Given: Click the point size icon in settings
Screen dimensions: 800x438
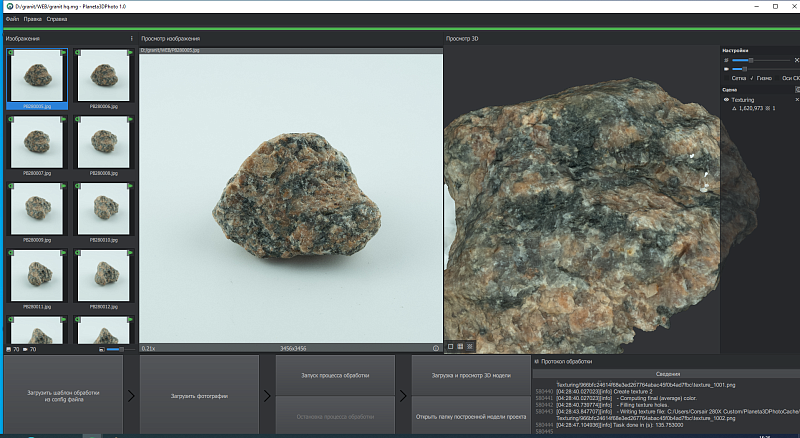Looking at the screenshot, I should (726, 60).
